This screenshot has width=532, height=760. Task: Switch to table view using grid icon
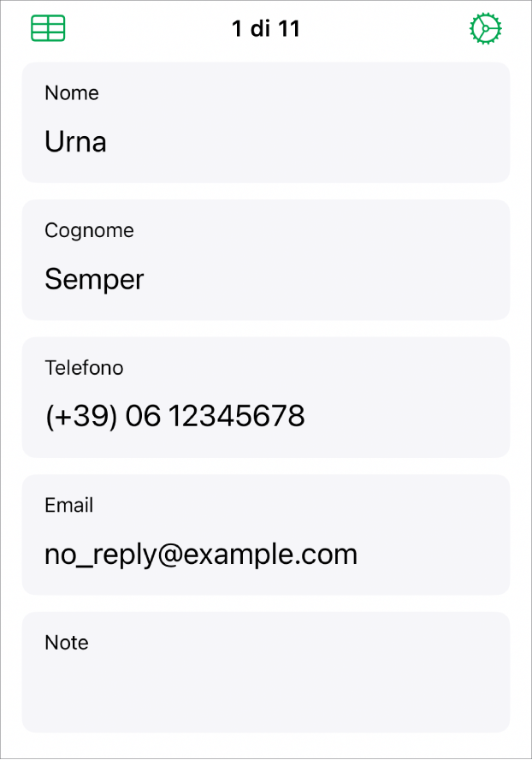tap(48, 28)
